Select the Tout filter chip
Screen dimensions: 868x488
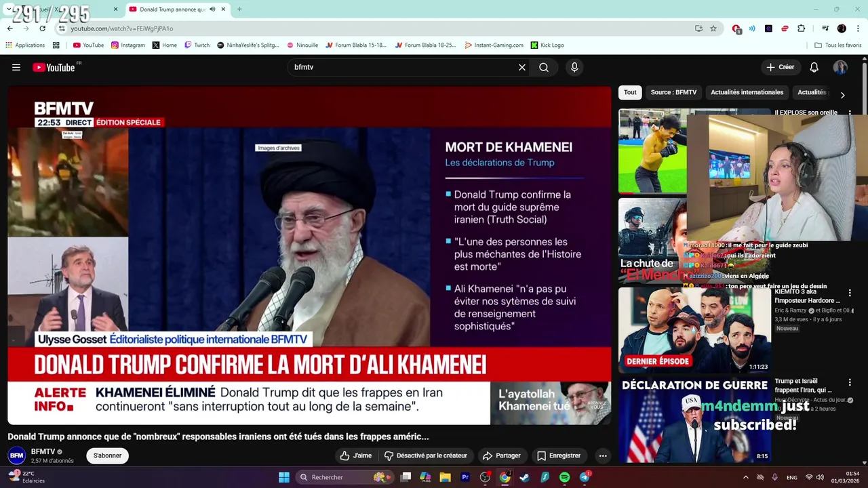pyautogui.click(x=630, y=92)
